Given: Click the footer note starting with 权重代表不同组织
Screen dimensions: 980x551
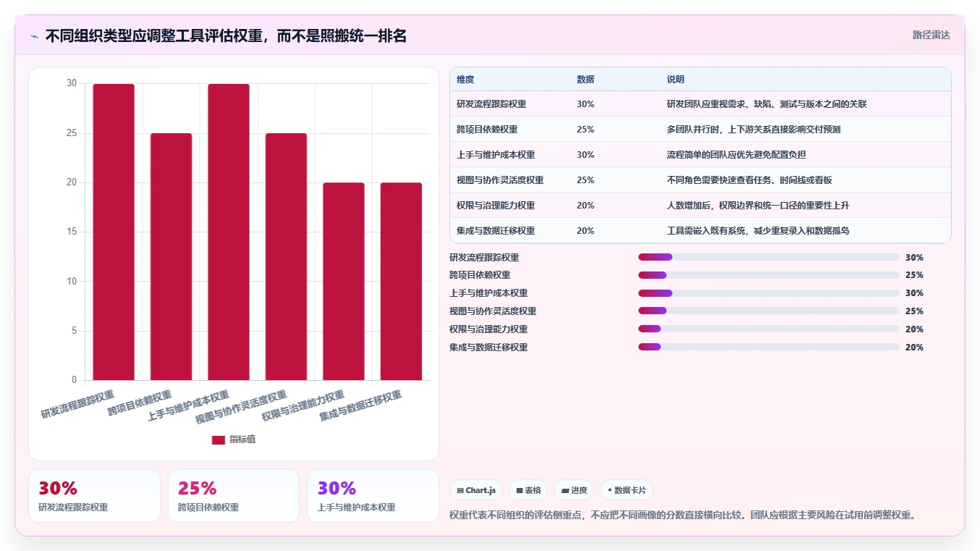Looking at the screenshot, I should tap(684, 516).
